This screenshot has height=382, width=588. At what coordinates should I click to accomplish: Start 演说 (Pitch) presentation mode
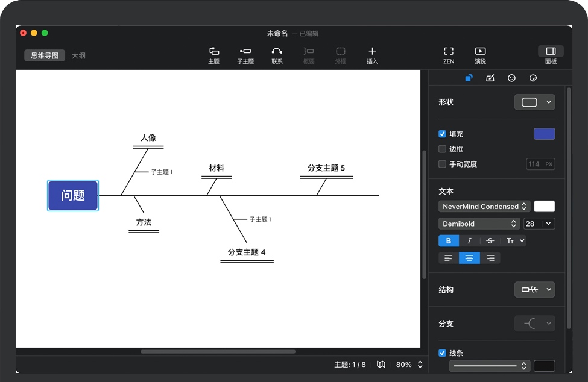pos(480,55)
